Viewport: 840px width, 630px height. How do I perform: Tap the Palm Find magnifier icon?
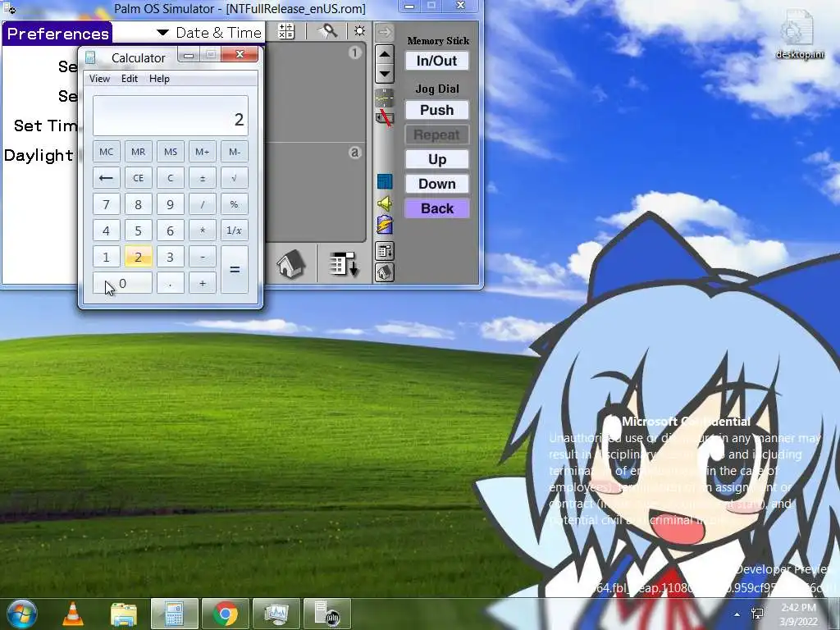click(328, 31)
